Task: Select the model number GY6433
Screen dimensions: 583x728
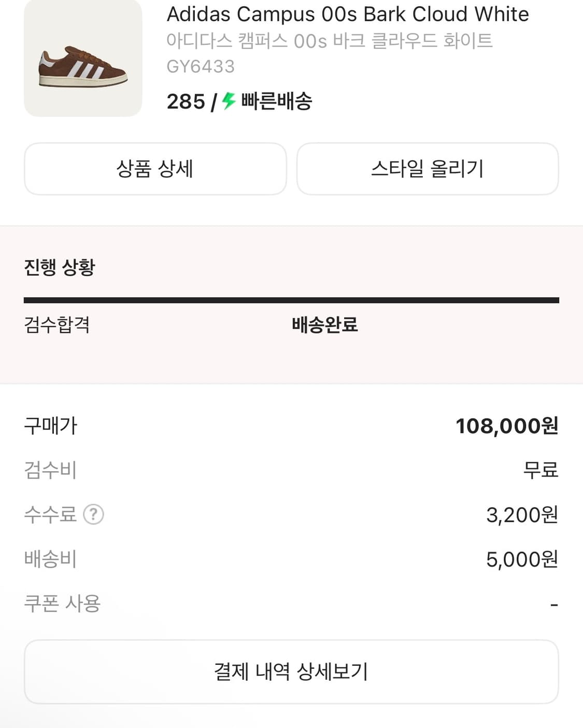Action: (x=201, y=67)
